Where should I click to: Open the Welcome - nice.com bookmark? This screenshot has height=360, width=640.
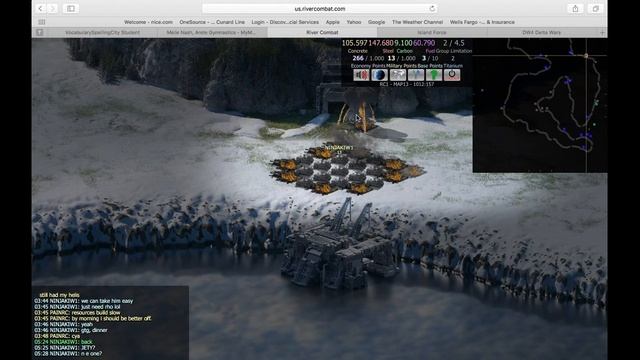(x=148, y=22)
